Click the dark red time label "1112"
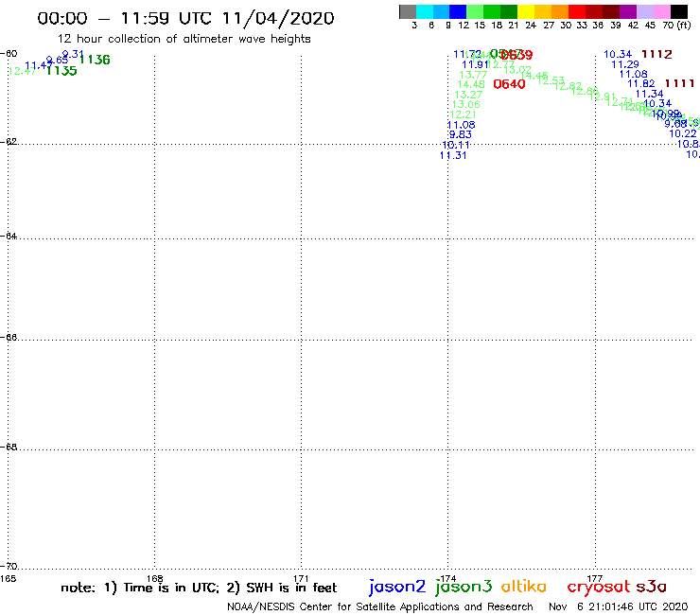 656,55
